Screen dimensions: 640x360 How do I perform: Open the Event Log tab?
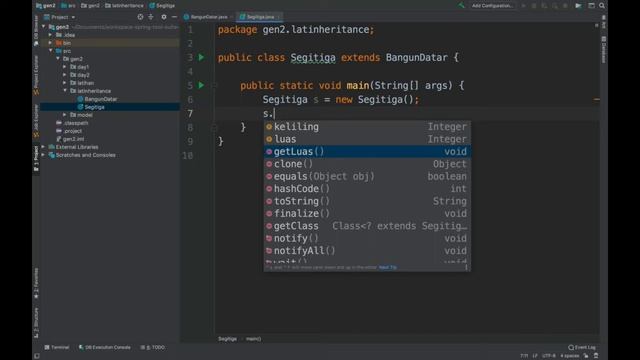pyautogui.click(x=582, y=347)
